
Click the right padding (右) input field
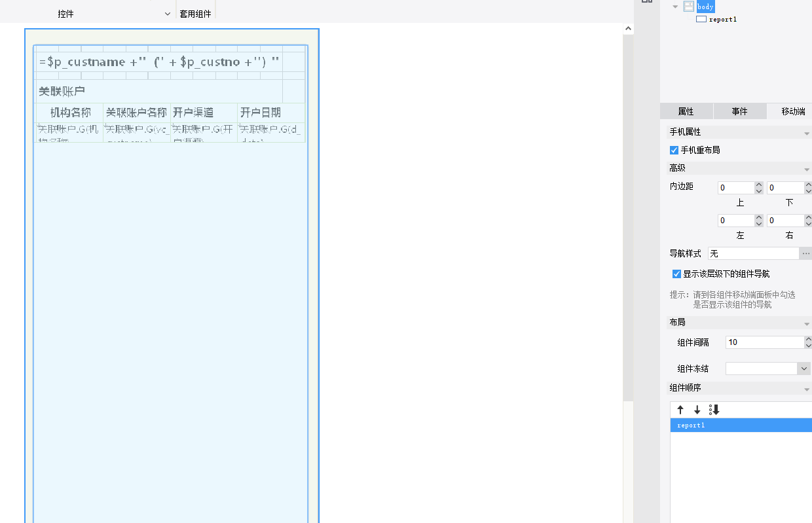[785, 221]
